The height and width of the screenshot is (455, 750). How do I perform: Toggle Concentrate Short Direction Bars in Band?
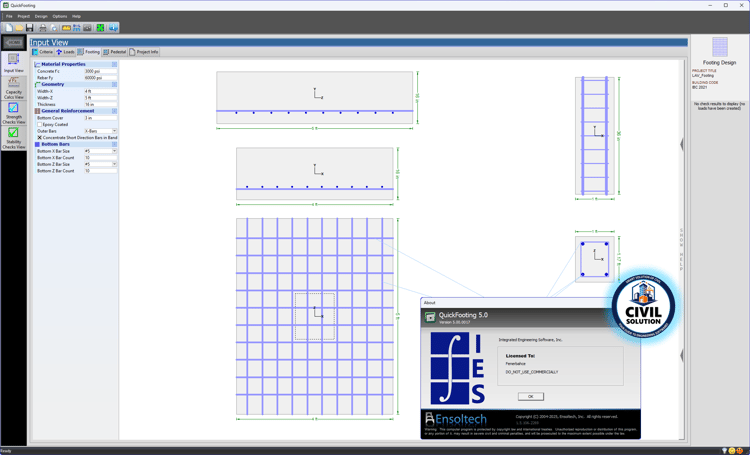(40, 137)
